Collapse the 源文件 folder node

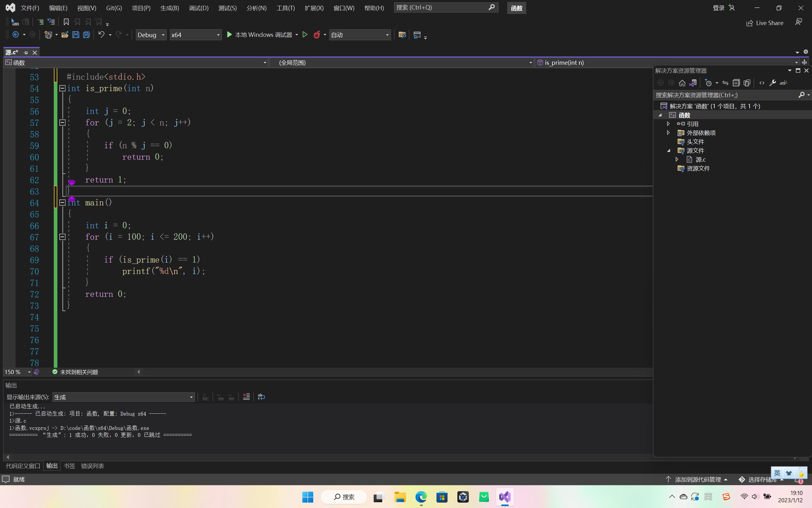pos(668,150)
